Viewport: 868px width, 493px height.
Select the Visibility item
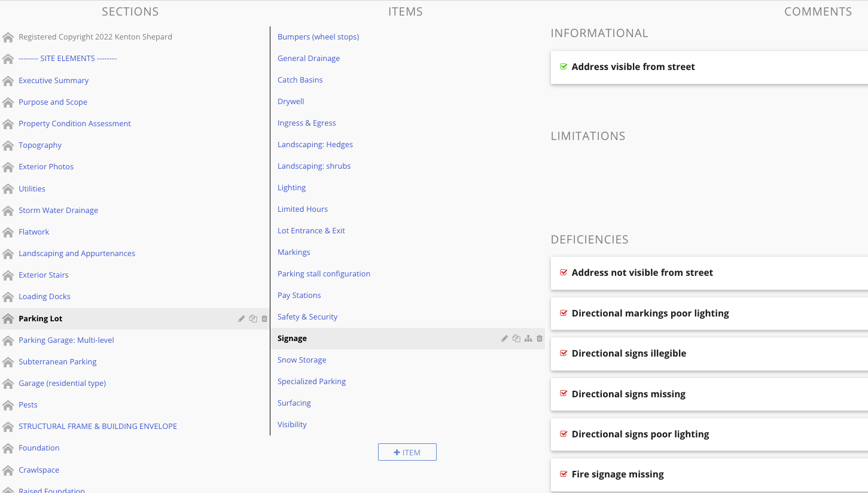[292, 425]
